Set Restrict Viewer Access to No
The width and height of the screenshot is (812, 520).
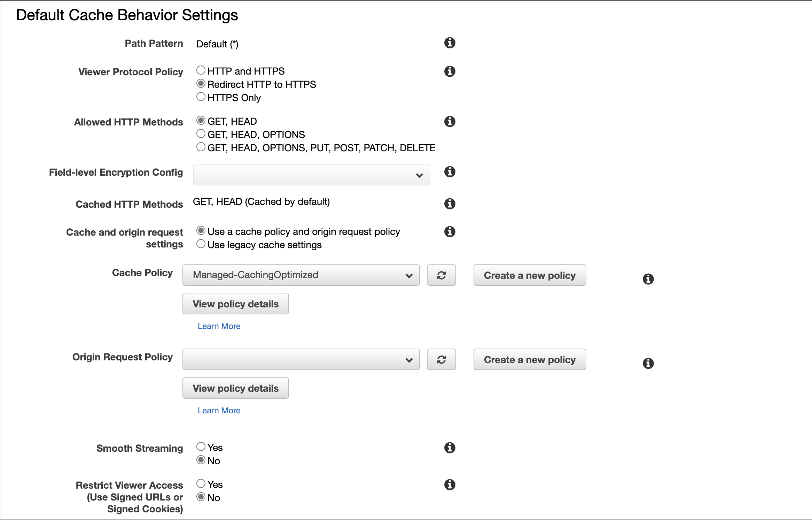201,497
